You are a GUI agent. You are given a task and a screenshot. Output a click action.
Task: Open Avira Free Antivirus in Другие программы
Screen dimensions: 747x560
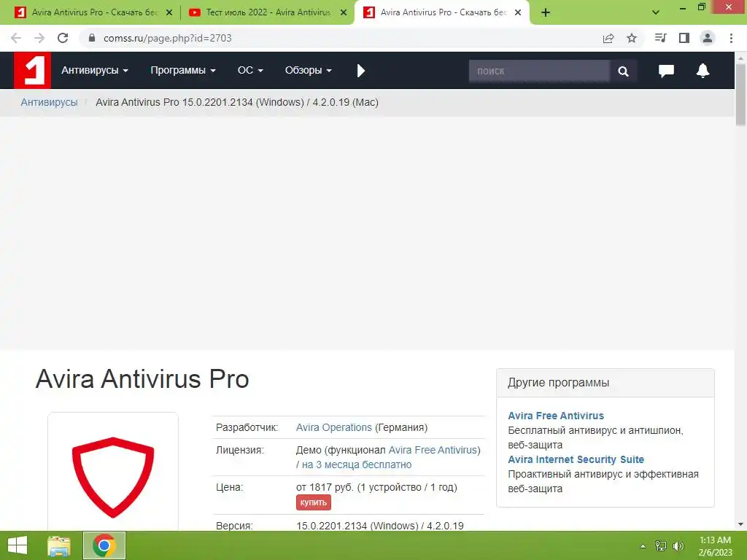(x=555, y=416)
